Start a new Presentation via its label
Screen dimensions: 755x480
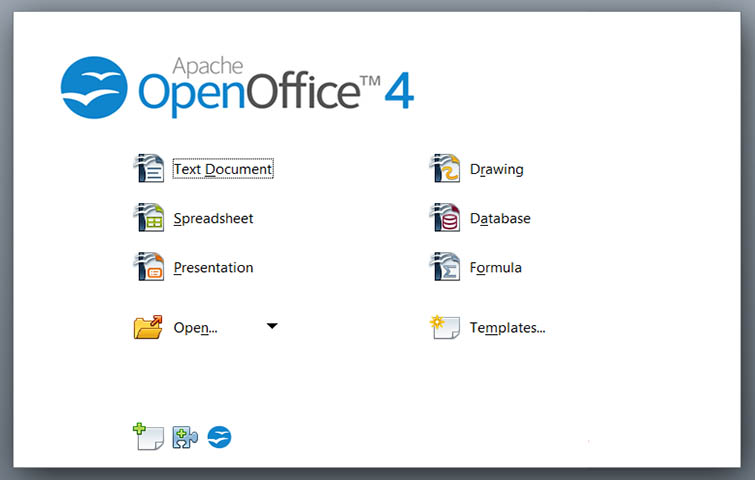(x=213, y=268)
